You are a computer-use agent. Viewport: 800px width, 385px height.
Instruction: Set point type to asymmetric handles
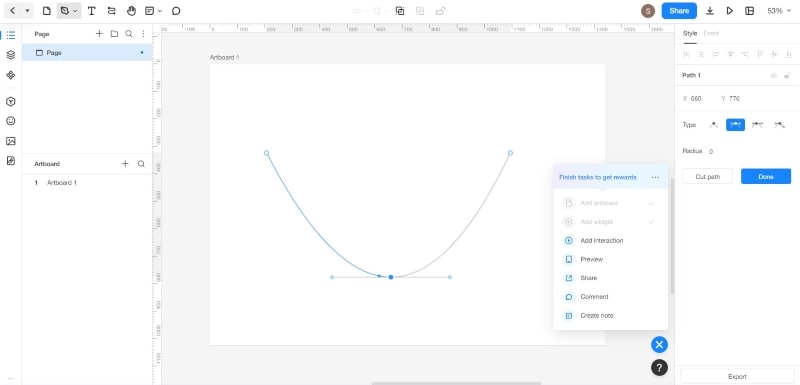coord(757,125)
